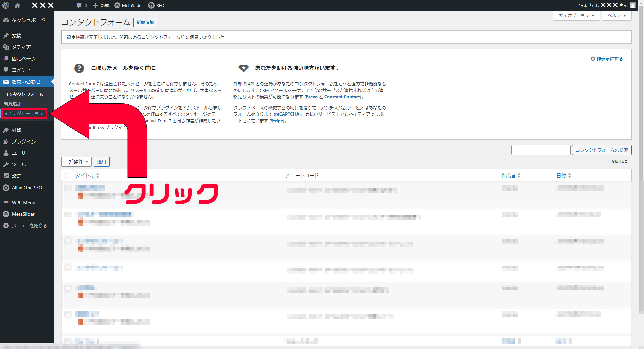
Task: Click the Settings sliders icon
Action: pos(6,176)
